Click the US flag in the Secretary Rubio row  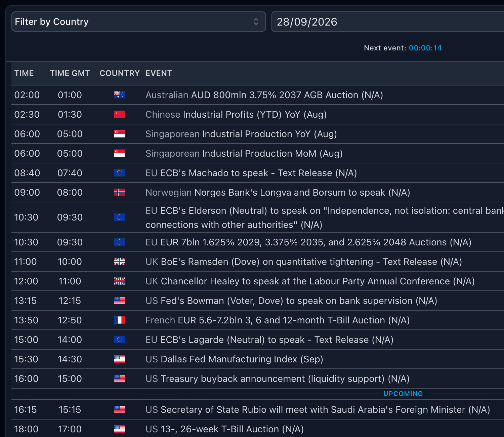pyautogui.click(x=120, y=409)
